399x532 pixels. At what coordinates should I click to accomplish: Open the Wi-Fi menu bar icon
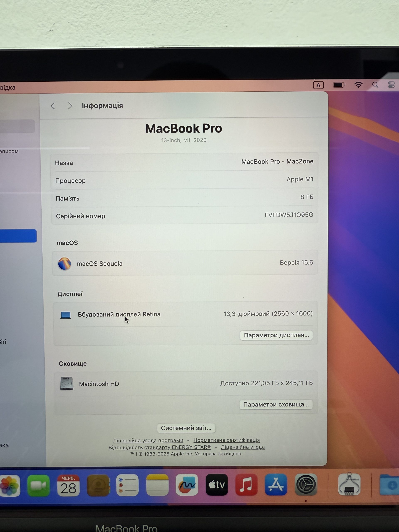click(358, 85)
